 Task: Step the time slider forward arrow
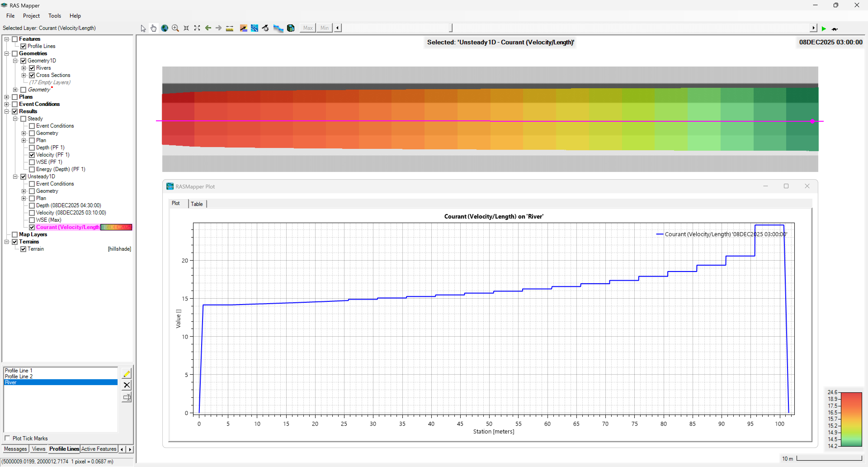click(x=814, y=28)
